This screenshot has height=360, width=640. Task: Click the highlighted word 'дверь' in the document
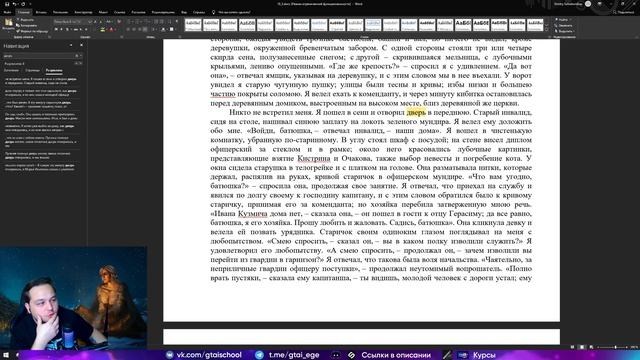tap(416, 112)
